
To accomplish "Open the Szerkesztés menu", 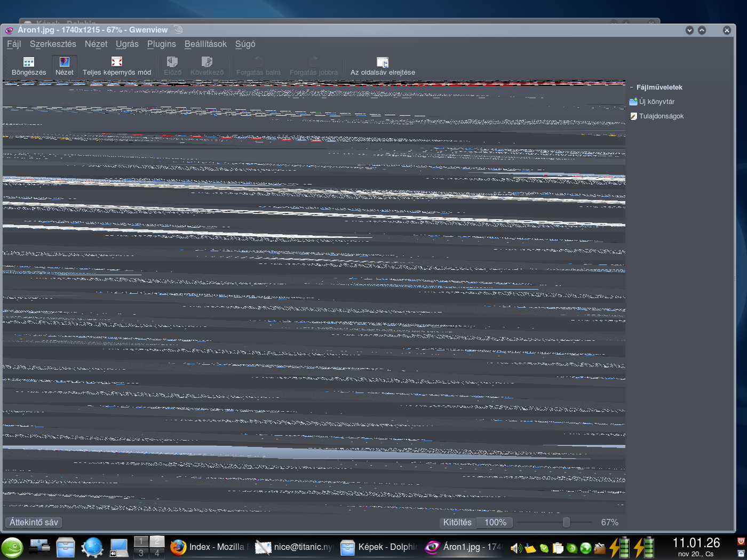I will 53,44.
